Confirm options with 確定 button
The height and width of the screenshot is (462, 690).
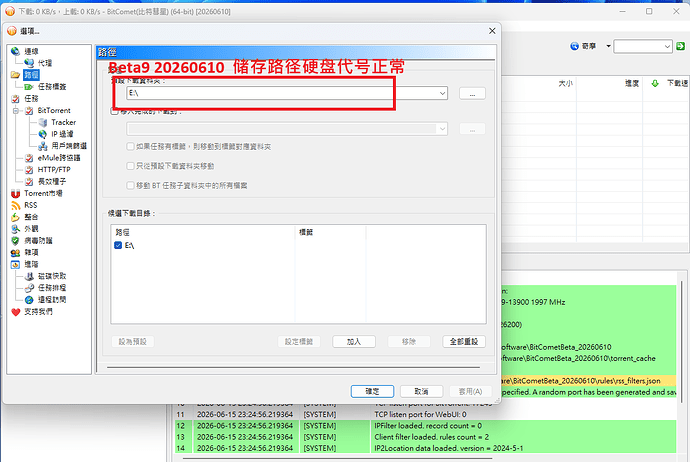coord(372,391)
